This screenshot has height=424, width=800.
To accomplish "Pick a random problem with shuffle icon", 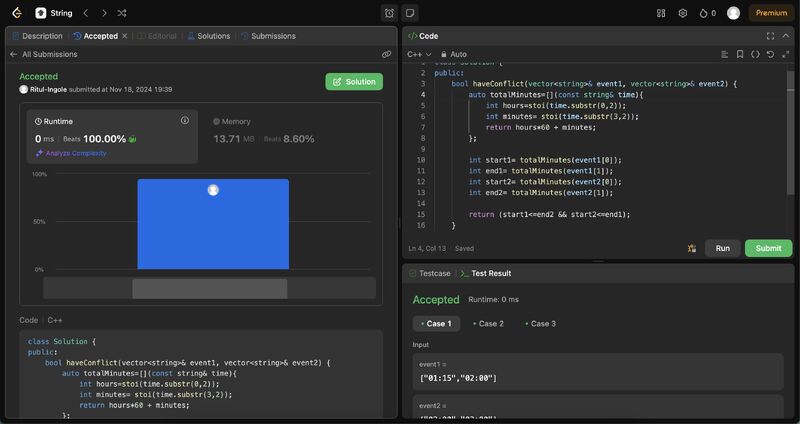I will (x=122, y=13).
